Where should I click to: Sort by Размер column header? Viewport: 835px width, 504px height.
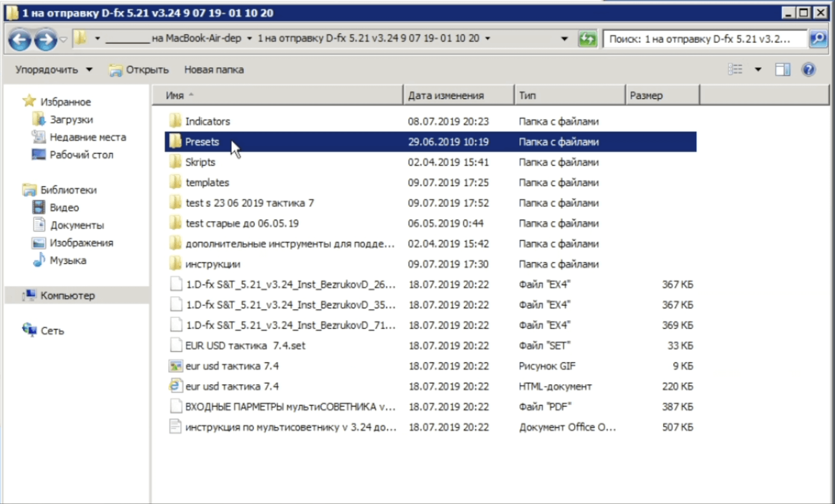(x=646, y=95)
